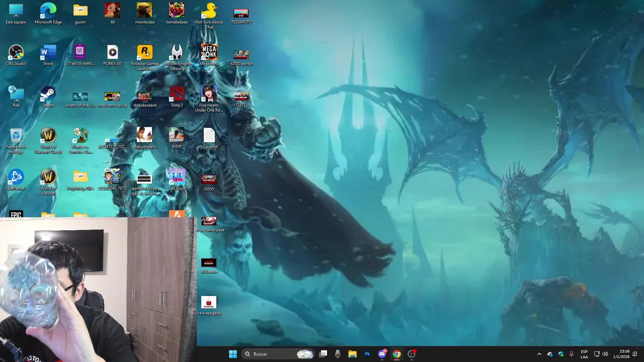Launch Dota 2 shortcut
644x362 pixels.
[x=177, y=97]
